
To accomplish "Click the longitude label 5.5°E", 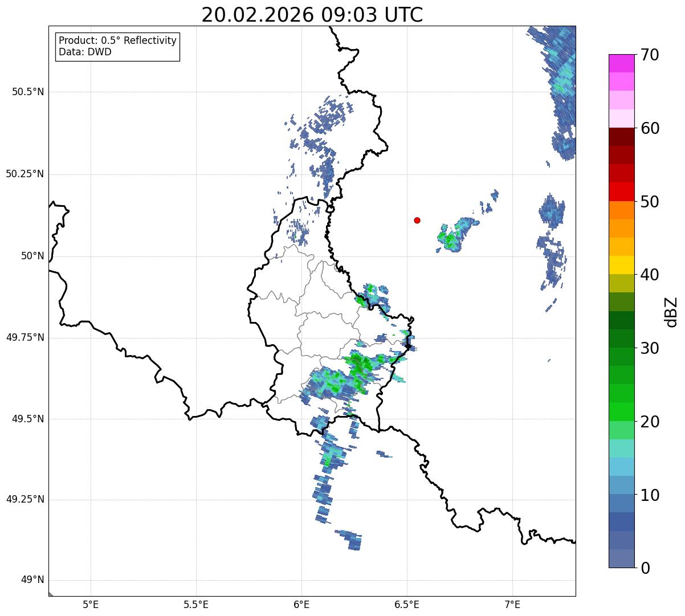I will tap(196, 605).
